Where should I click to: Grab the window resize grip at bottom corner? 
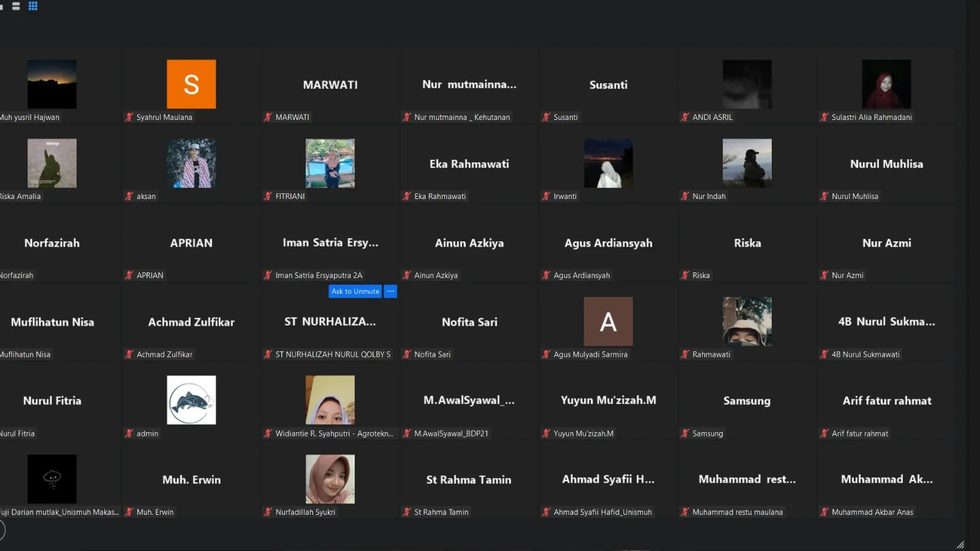(960, 544)
